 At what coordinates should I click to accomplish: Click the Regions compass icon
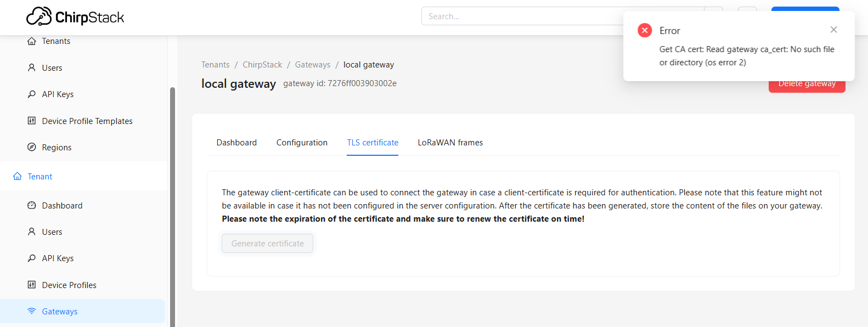click(32, 147)
